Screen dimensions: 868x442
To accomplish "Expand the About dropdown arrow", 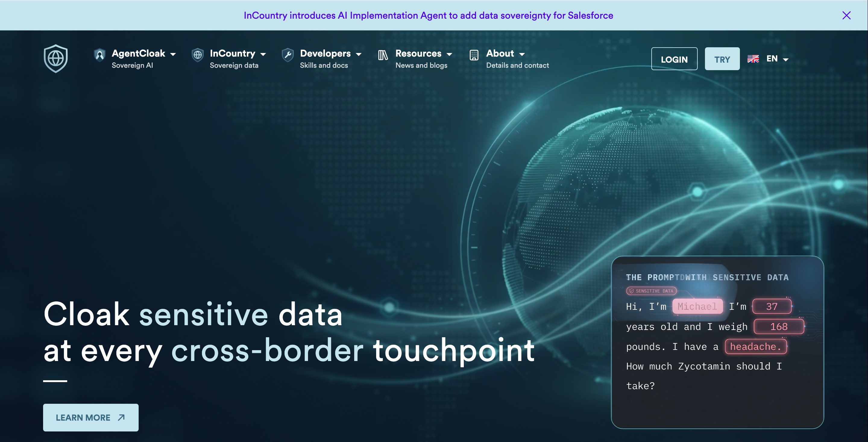I will pyautogui.click(x=522, y=54).
